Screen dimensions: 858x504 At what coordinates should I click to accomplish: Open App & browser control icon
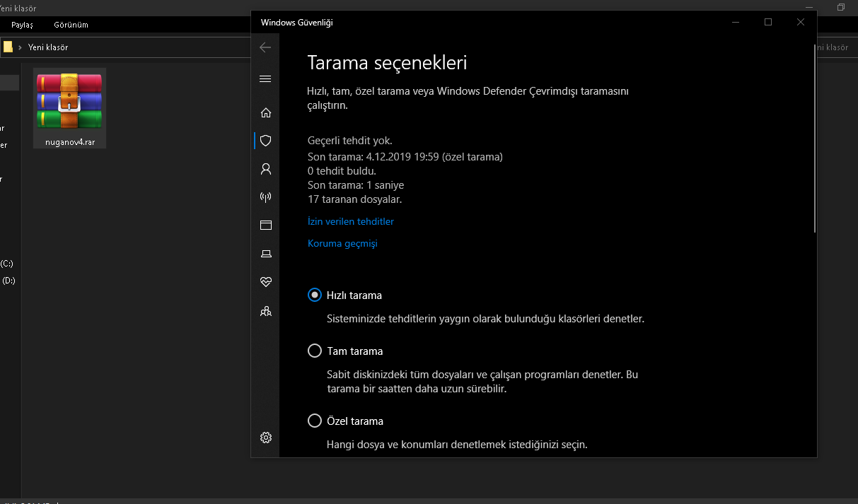266,225
